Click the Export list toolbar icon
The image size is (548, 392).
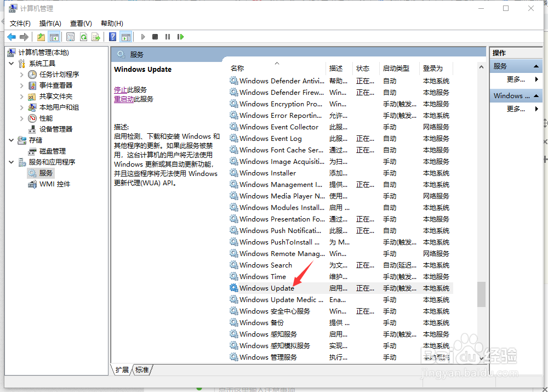pos(96,37)
